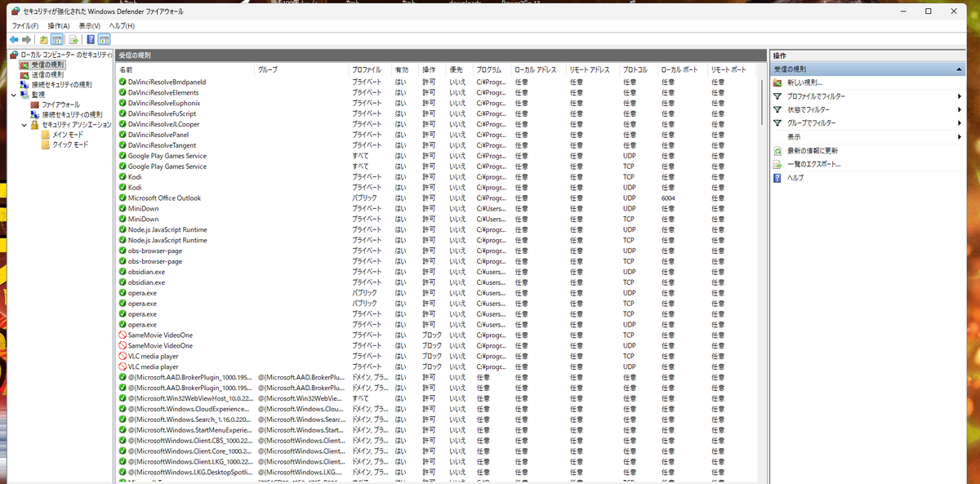
Task: Click the green check icon of DaVinciResolveTangent
Action: pos(122,145)
